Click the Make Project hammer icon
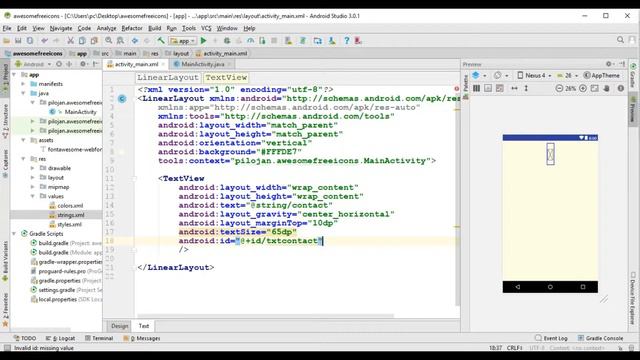Screen dimensions: 640x360 [161, 41]
